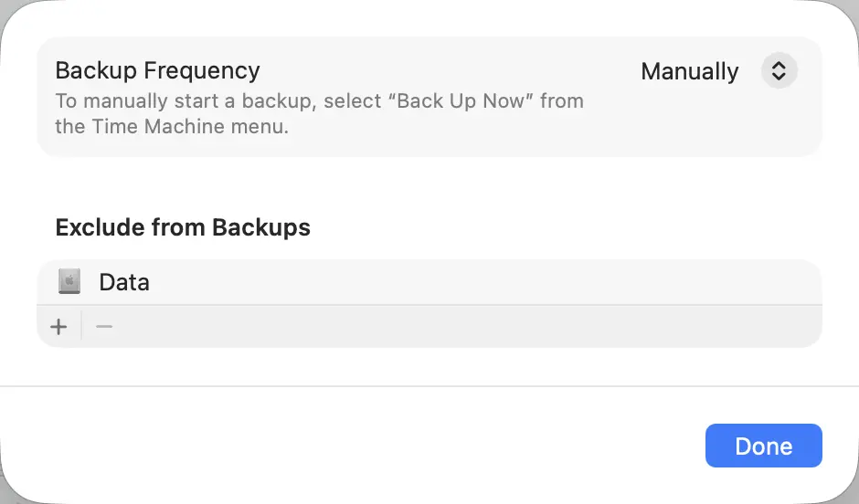
Task: Click the horizontal separator above Done
Action: coord(429,386)
